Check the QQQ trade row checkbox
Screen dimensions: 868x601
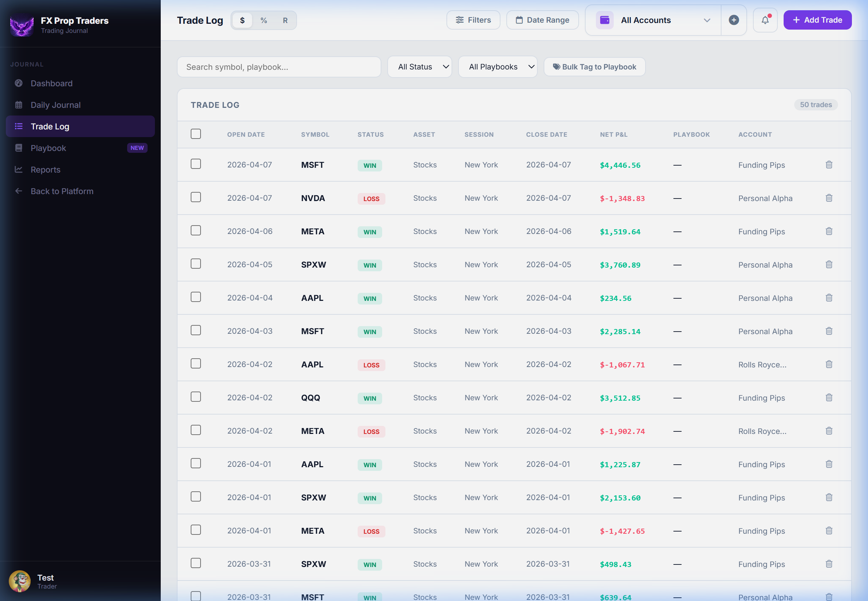pos(196,397)
